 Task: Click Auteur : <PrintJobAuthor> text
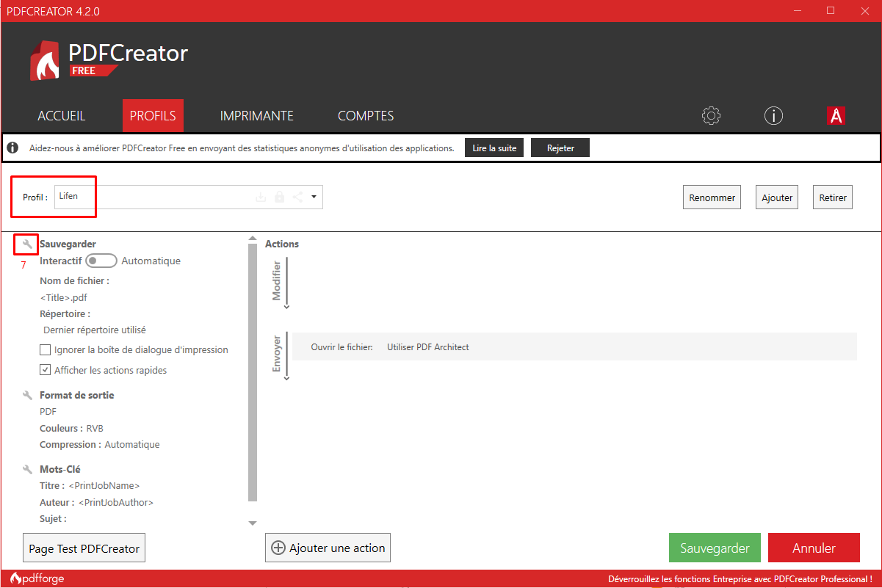pos(96,502)
